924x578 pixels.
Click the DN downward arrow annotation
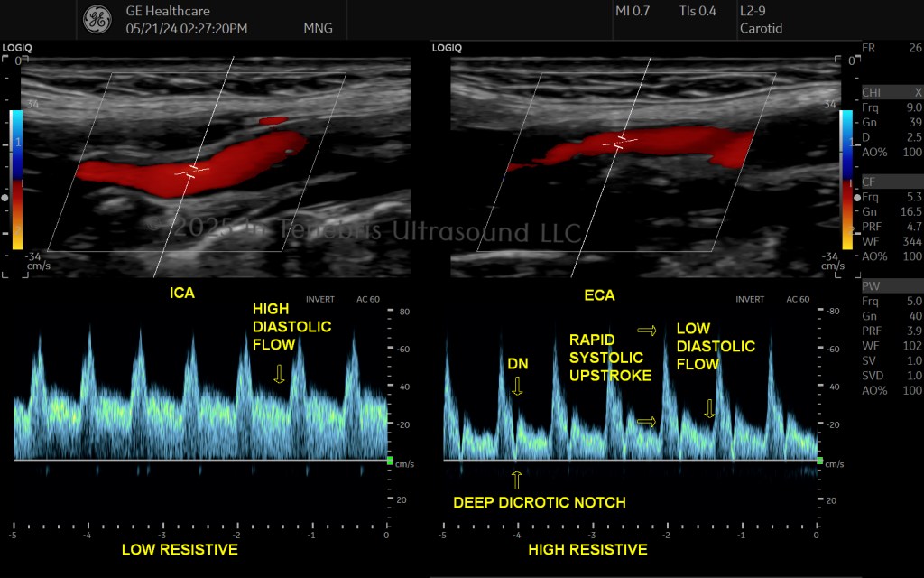(x=517, y=387)
